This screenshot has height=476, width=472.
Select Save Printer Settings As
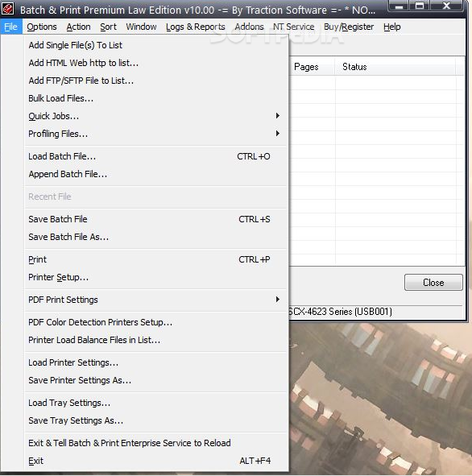tap(156, 380)
